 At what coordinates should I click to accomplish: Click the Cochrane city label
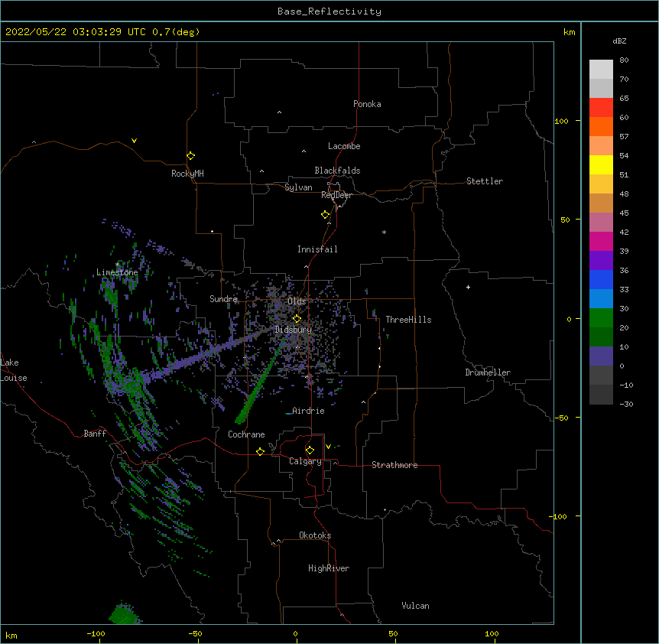point(246,434)
